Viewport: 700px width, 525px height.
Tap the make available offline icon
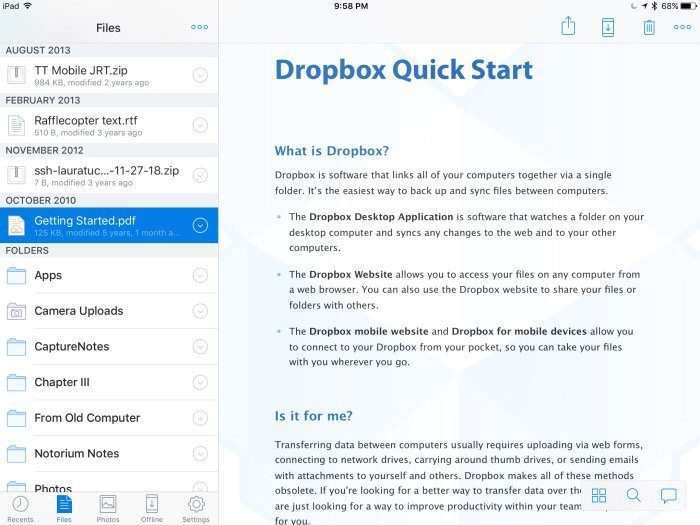608,27
